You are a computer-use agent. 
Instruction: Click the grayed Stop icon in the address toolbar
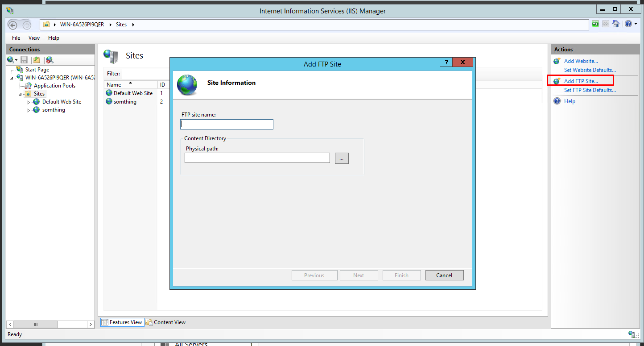(x=606, y=24)
